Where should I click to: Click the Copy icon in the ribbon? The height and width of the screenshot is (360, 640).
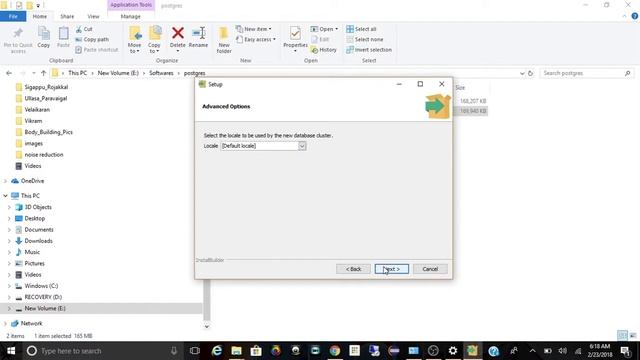click(44, 33)
